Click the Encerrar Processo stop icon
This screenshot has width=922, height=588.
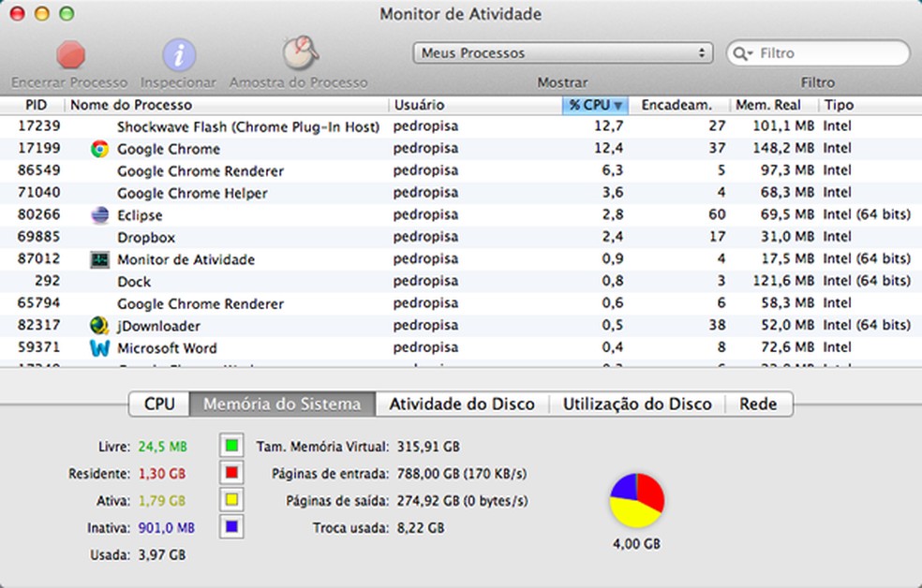coord(72,55)
